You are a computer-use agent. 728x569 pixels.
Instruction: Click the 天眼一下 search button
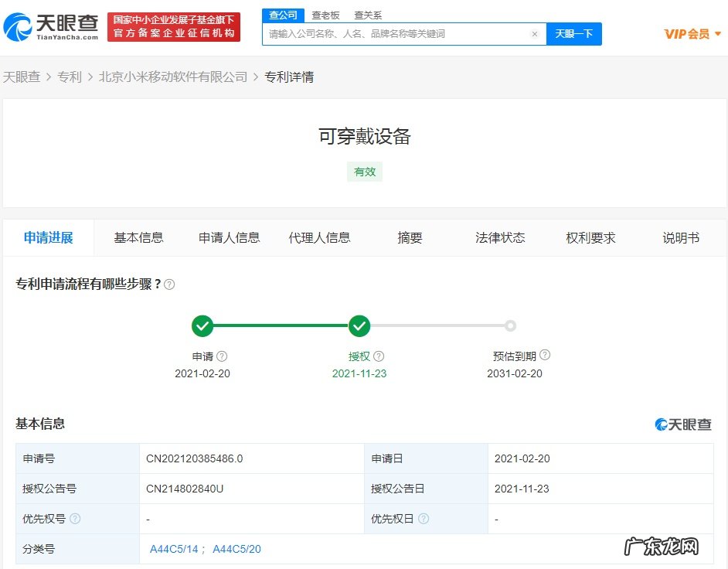click(574, 34)
